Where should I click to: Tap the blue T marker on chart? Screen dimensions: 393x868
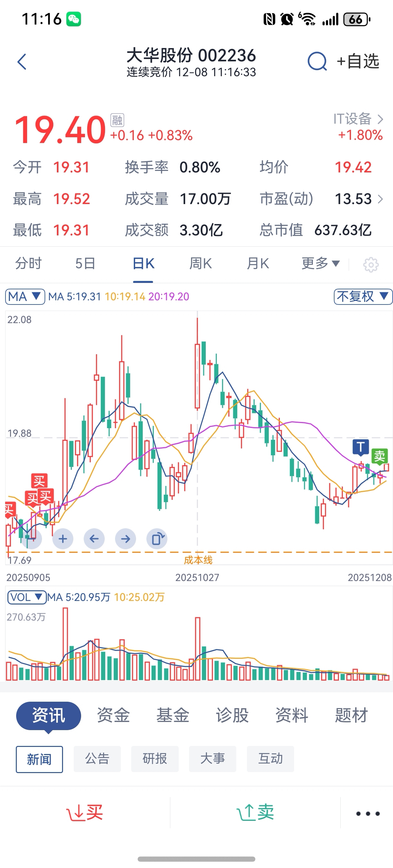coord(361,447)
